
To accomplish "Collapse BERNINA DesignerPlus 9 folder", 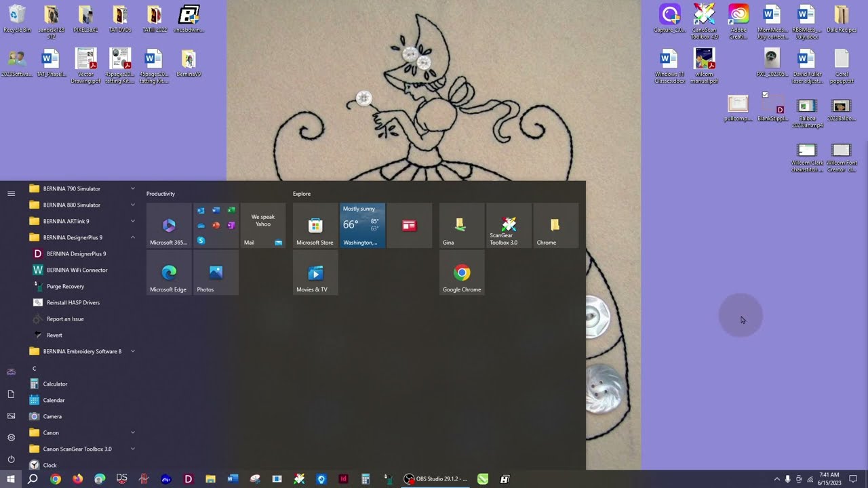I will pos(81,237).
